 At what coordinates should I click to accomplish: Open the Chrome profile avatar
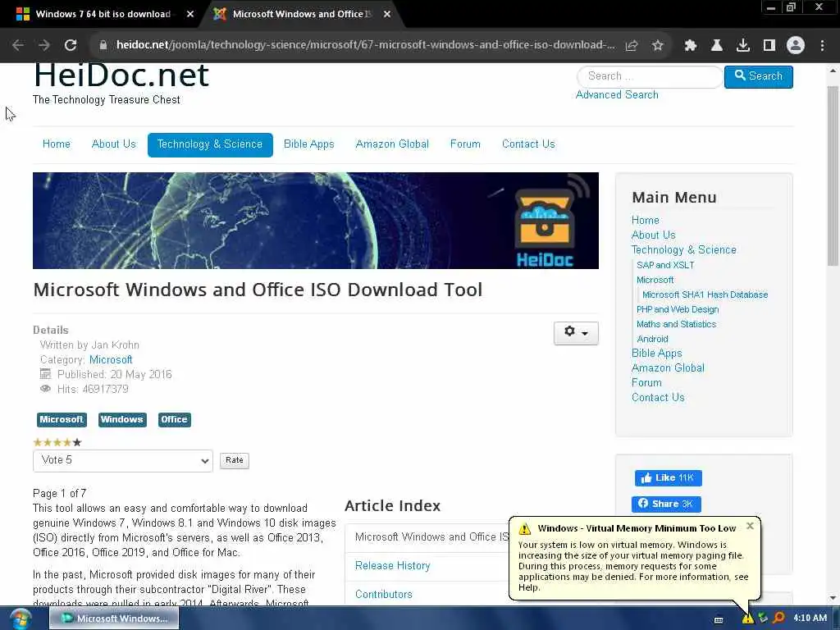(x=796, y=45)
